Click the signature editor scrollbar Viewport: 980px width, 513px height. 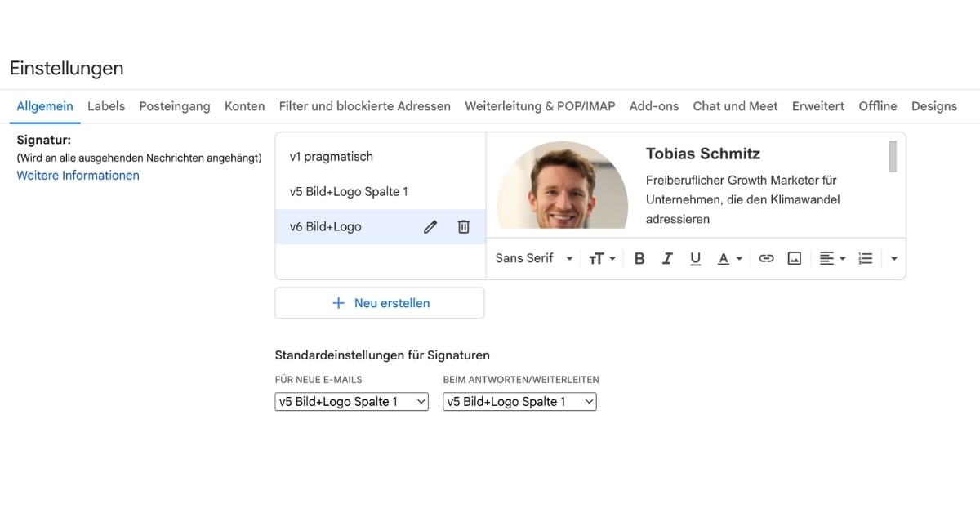point(893,157)
